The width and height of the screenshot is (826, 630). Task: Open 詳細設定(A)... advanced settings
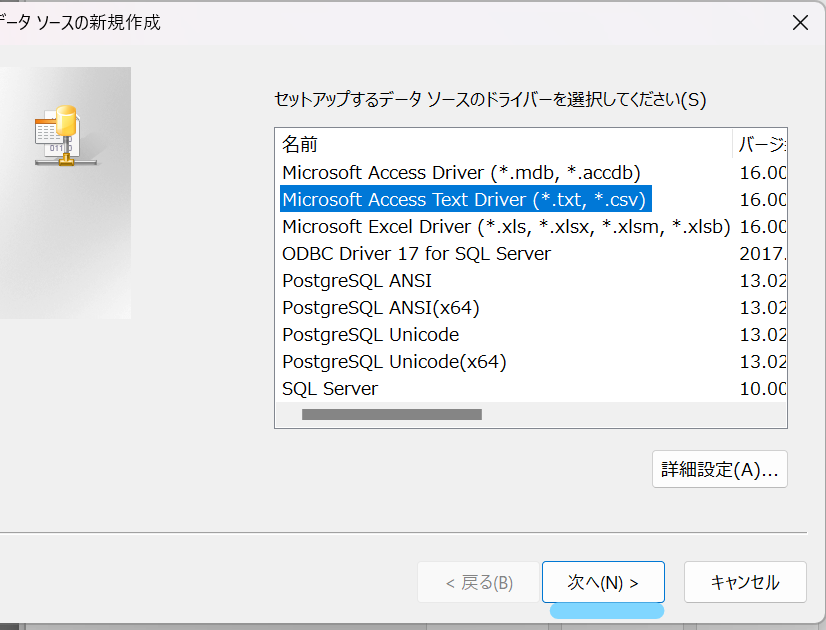click(x=720, y=469)
